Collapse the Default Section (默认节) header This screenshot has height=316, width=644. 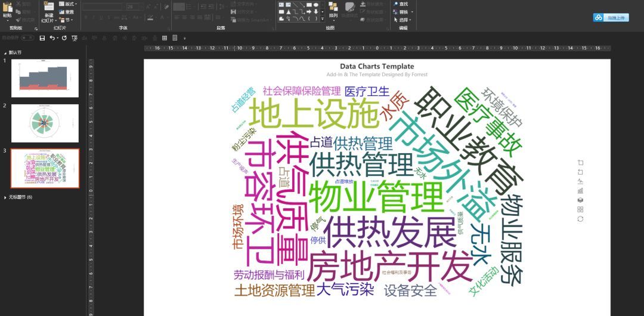tap(13, 52)
